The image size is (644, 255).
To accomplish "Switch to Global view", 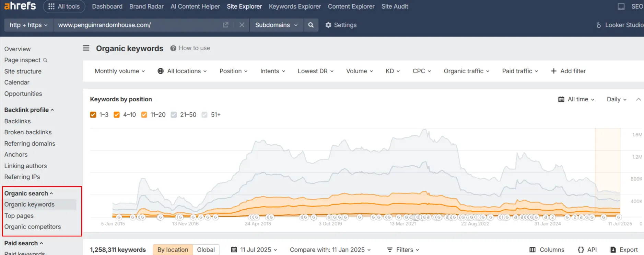I will pos(206,250).
